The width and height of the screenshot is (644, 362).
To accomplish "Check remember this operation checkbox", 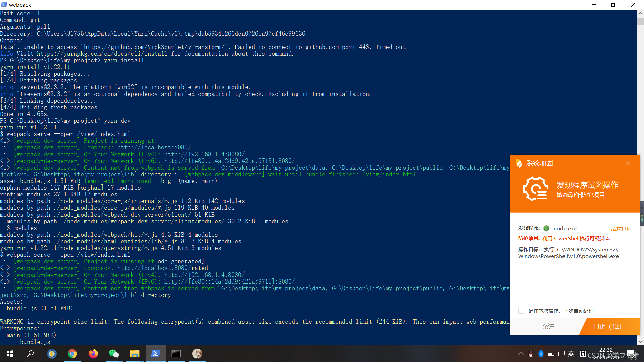I will click(521, 311).
